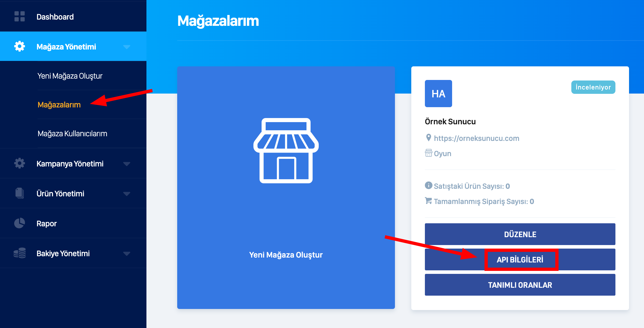The width and height of the screenshot is (644, 328).
Task: Collapse the Mağaza Yönetimi dropdown arrow
Action: click(x=127, y=47)
